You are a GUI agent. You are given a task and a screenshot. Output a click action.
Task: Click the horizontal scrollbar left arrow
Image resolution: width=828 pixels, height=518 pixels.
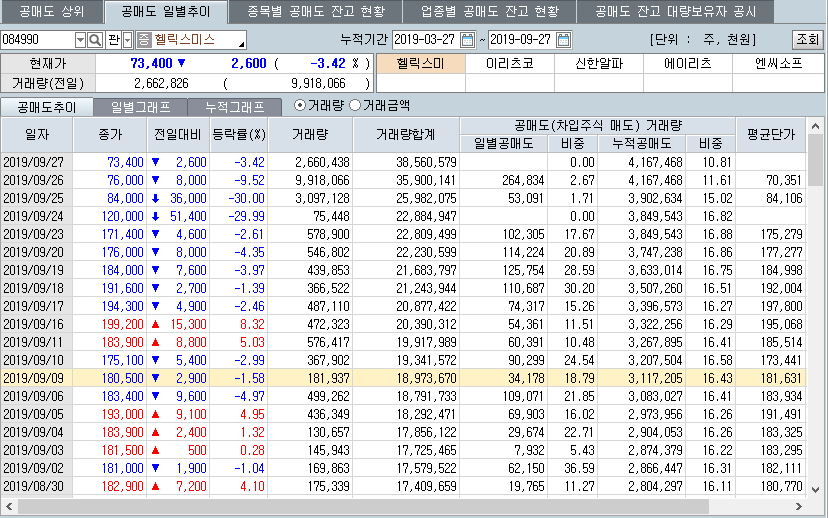click(9, 506)
